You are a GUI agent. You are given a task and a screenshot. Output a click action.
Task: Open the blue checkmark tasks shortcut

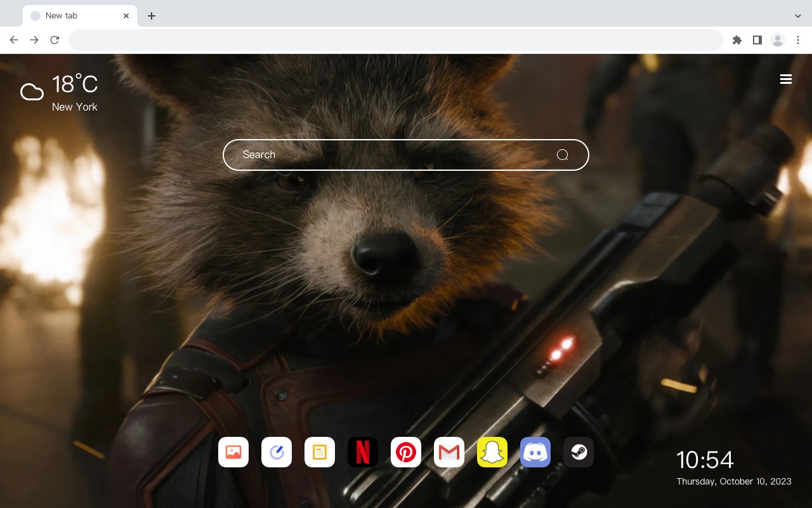pos(277,452)
